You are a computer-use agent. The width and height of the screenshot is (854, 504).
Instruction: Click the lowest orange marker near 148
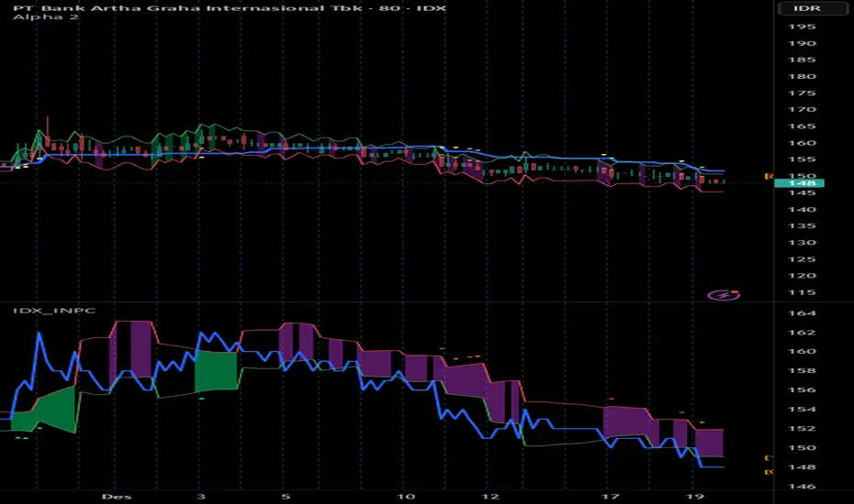pos(769,471)
